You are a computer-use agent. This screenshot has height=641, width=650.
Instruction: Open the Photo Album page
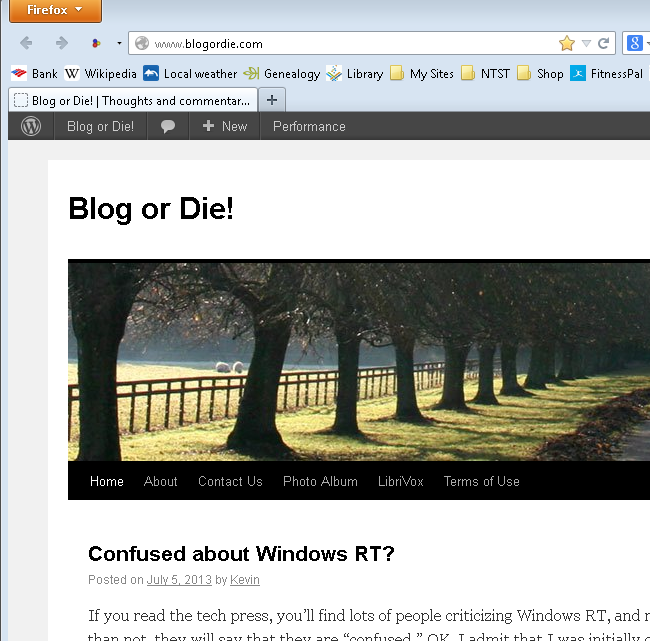(x=320, y=481)
